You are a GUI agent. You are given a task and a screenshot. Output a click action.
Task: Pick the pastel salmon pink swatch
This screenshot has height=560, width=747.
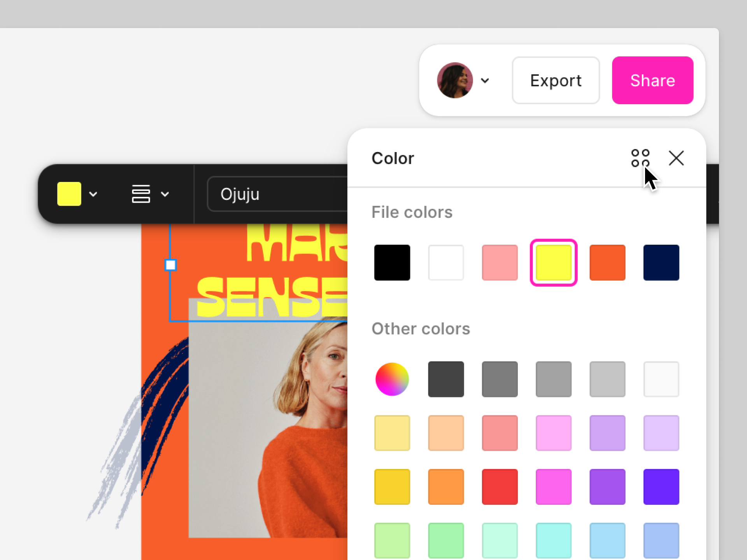pos(500,433)
